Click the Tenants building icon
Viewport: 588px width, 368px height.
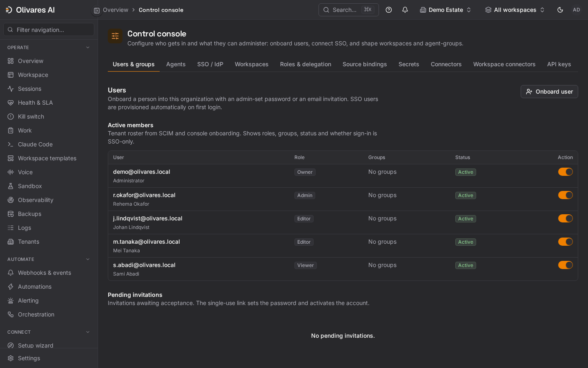[x=11, y=242]
